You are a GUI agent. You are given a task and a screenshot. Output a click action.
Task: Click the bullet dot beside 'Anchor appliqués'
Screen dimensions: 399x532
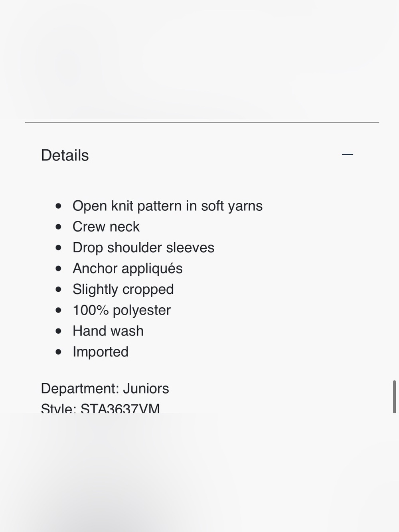tap(59, 268)
